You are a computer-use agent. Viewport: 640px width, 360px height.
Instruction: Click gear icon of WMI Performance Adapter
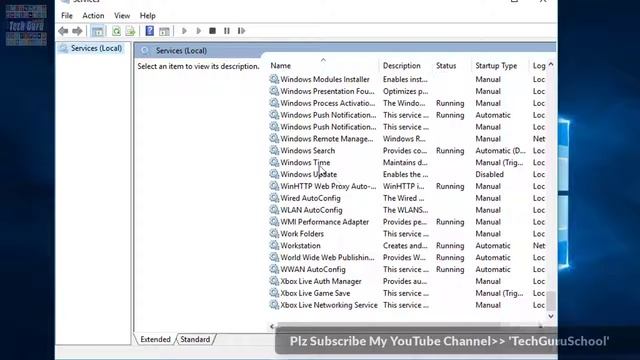[x=274, y=222]
